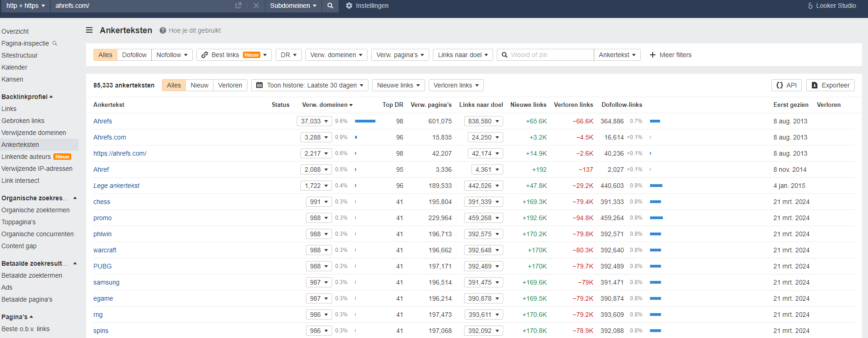Collapse Betaalde zoekresult… section

point(39,263)
